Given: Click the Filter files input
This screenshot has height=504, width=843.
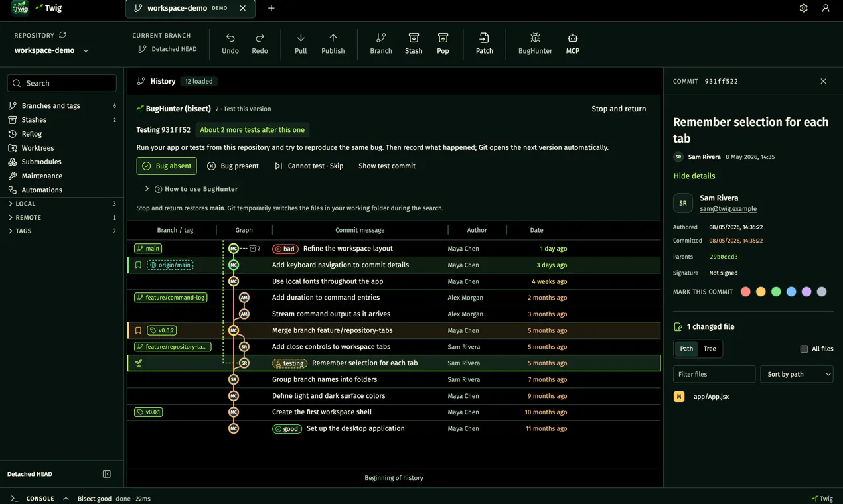Looking at the screenshot, I should [714, 374].
